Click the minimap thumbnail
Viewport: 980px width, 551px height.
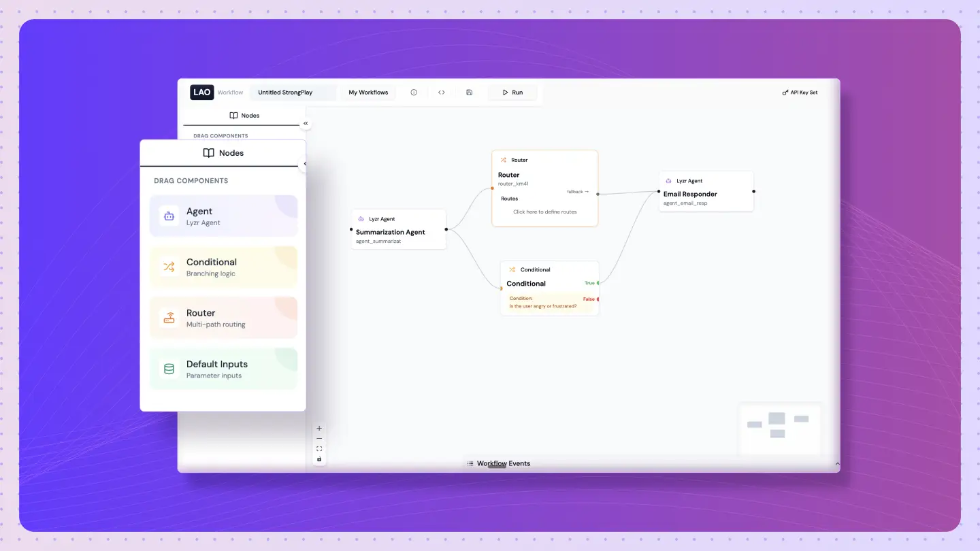point(779,429)
